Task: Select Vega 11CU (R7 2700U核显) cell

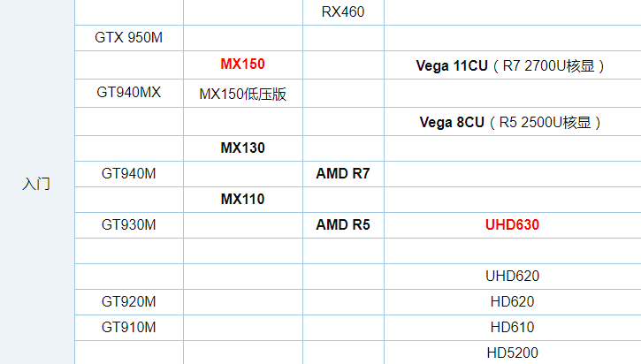Action: click(x=510, y=65)
